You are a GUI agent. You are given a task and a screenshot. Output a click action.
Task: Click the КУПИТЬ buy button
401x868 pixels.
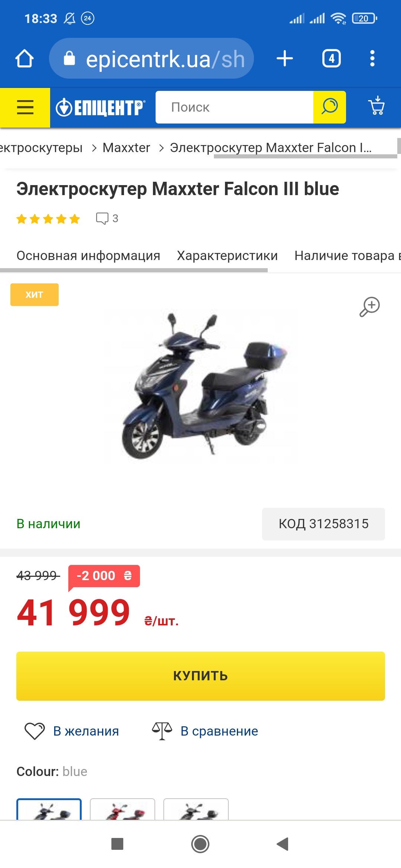pos(200,676)
